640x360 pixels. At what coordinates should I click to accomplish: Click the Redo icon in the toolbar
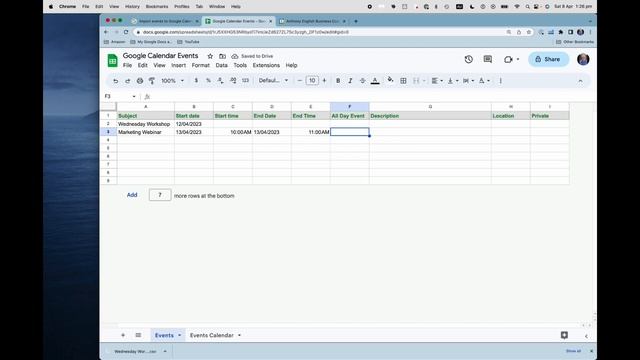pos(127,81)
